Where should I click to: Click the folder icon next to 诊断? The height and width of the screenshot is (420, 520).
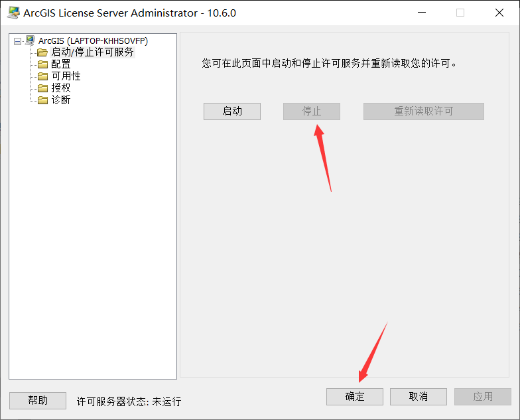point(42,100)
